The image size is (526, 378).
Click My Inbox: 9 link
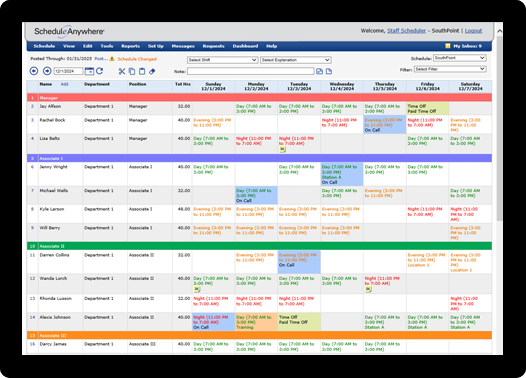(x=468, y=46)
